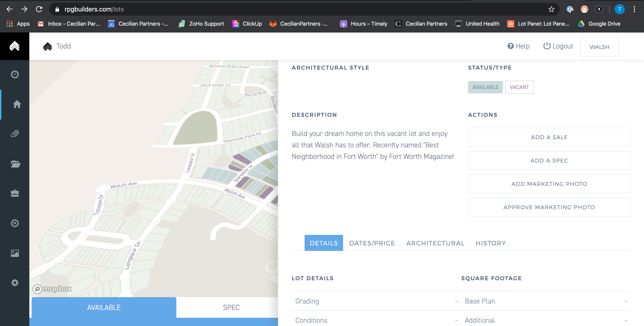Screen dimensions: 644x326
Task: Open the registered R sidebar icon
Action: (x=15, y=223)
